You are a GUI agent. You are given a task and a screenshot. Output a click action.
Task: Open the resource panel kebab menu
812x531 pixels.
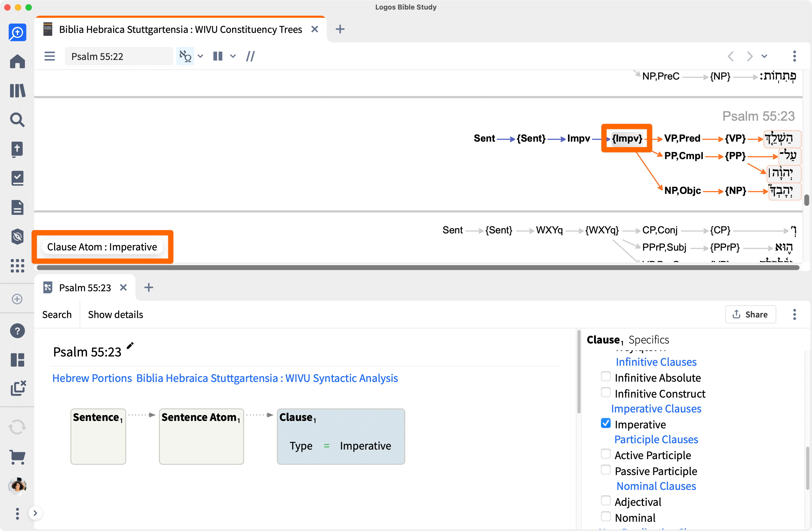(795, 56)
